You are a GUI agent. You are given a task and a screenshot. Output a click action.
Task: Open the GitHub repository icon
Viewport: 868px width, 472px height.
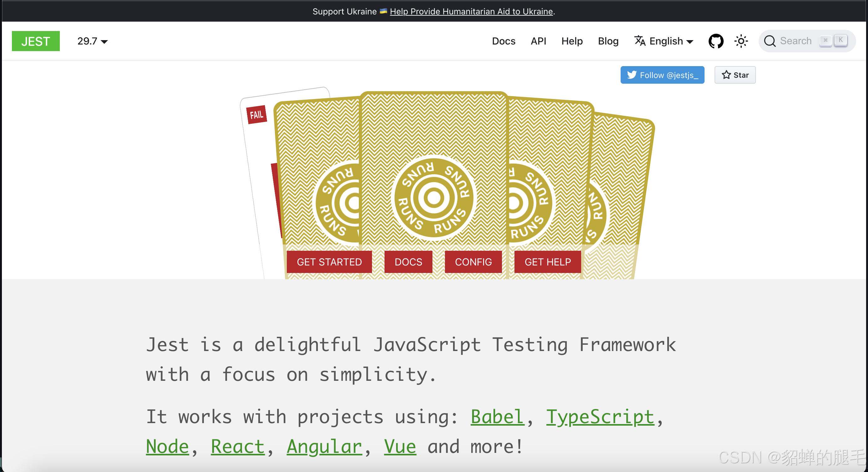716,41
